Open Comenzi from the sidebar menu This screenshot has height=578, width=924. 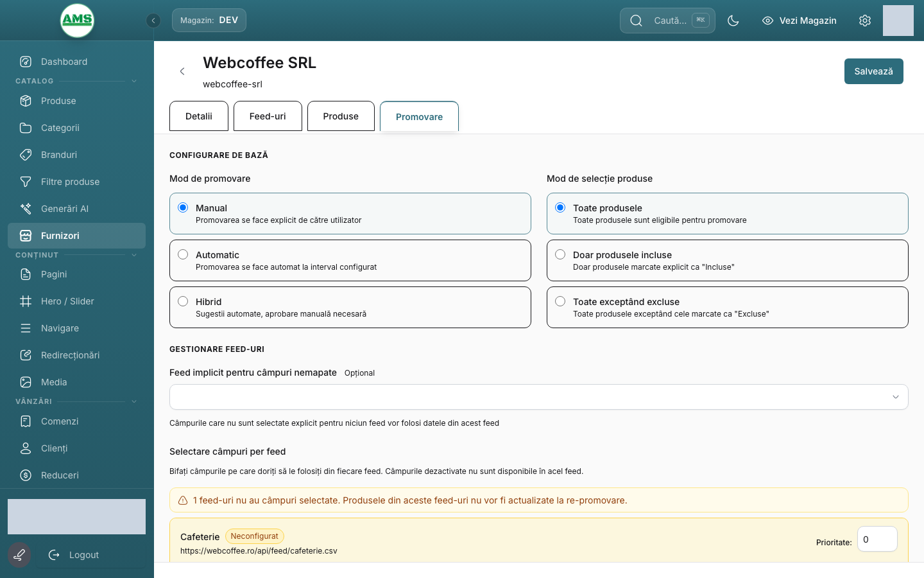click(x=77, y=421)
